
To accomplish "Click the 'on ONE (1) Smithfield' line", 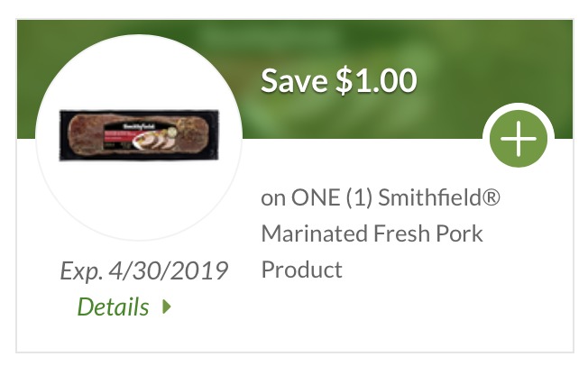I will point(379,198).
